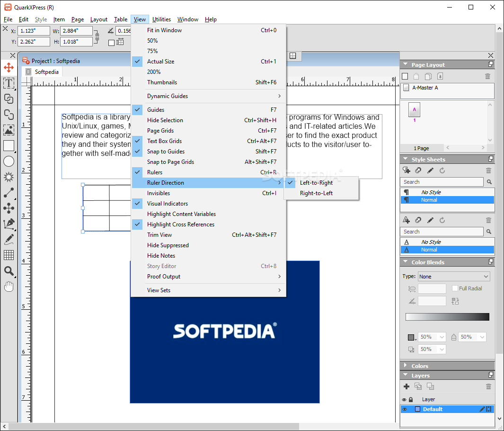Screen dimensions: 504x431
Task: Toggle Rulers visibility option
Action: 209,172
